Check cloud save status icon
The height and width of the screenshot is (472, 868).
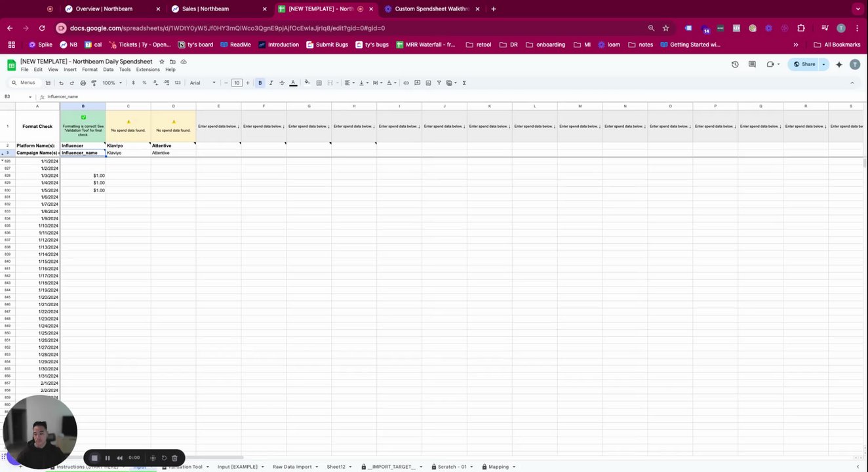[x=184, y=62]
